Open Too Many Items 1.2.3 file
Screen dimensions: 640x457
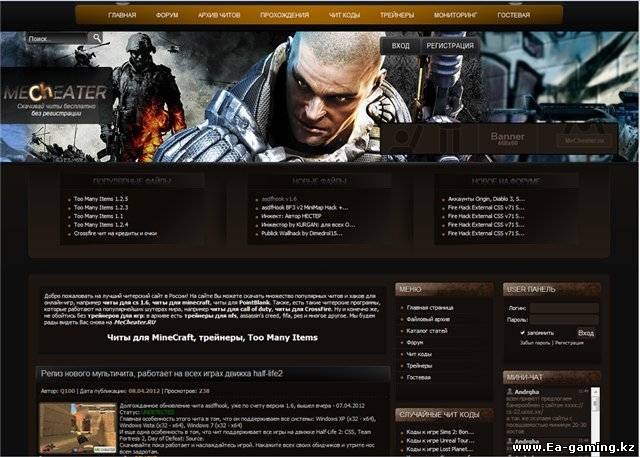[101, 208]
